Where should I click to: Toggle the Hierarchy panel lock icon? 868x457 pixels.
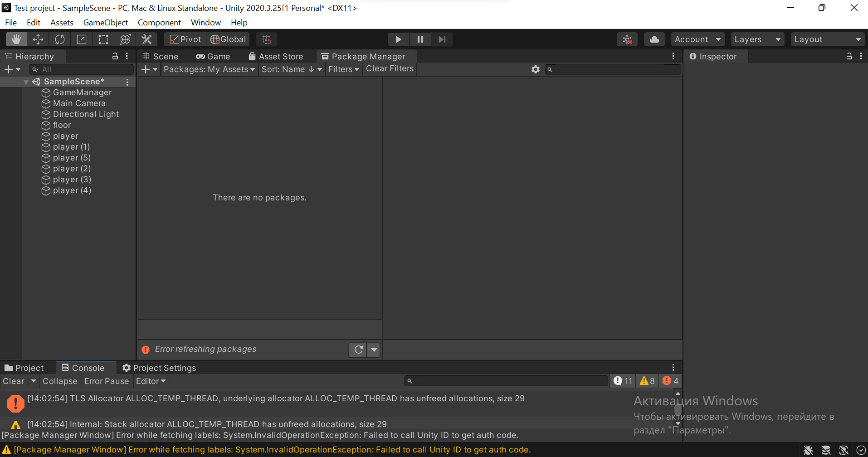(x=115, y=56)
